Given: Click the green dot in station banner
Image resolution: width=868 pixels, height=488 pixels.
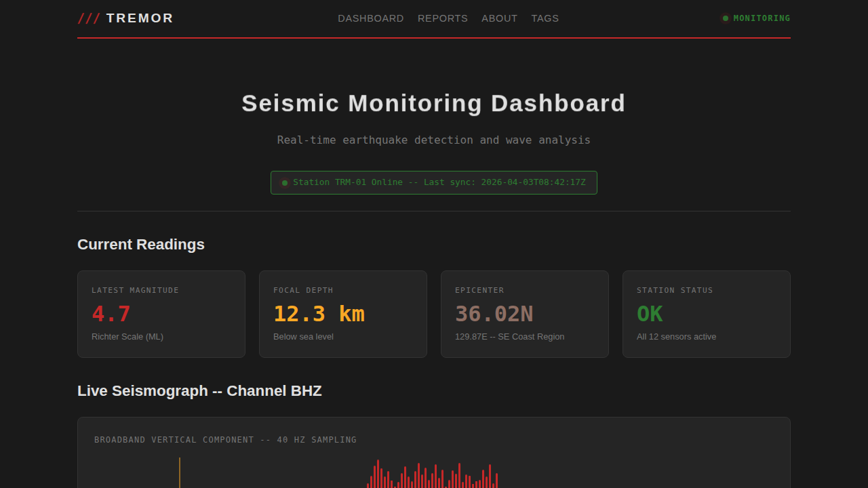Looking at the screenshot, I should [285, 183].
